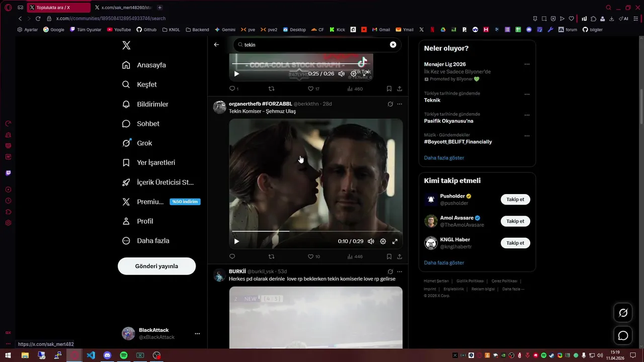
Task: Bookmark the Tekin Komiser post
Action: click(x=389, y=256)
